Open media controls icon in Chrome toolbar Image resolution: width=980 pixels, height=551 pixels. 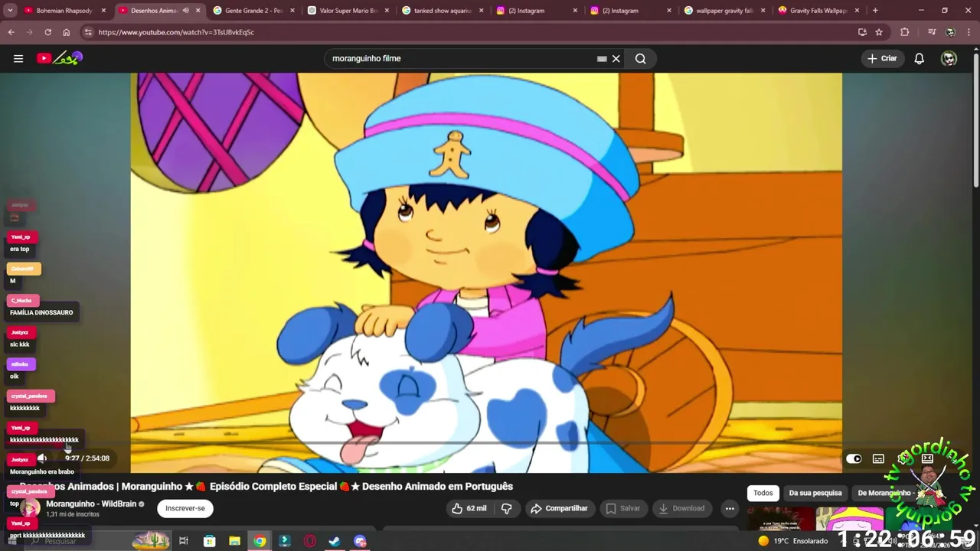(931, 32)
